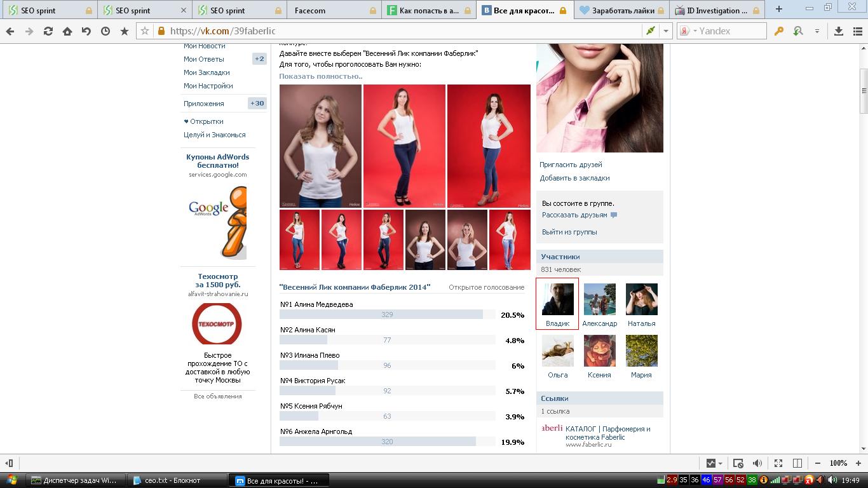Screen dimensions: 868x488
Task: Open Целуй и Знакомься sidebar link
Action: click(x=215, y=135)
